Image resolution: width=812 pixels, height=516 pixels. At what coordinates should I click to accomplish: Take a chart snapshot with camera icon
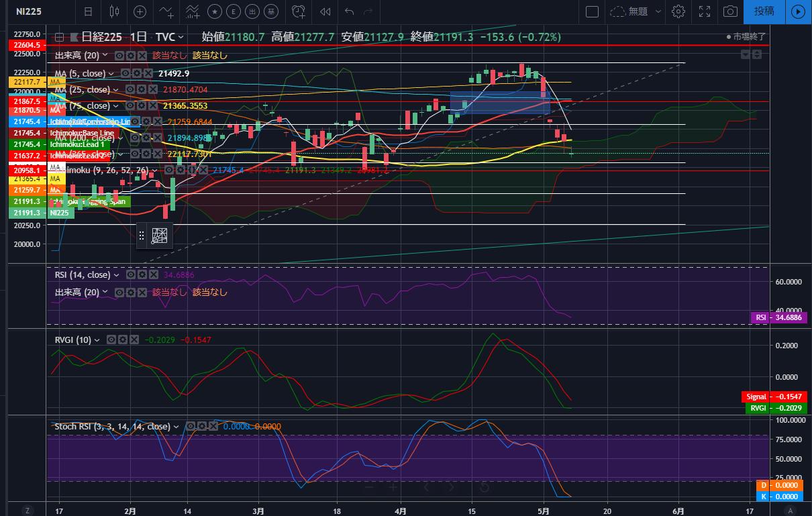pos(730,11)
